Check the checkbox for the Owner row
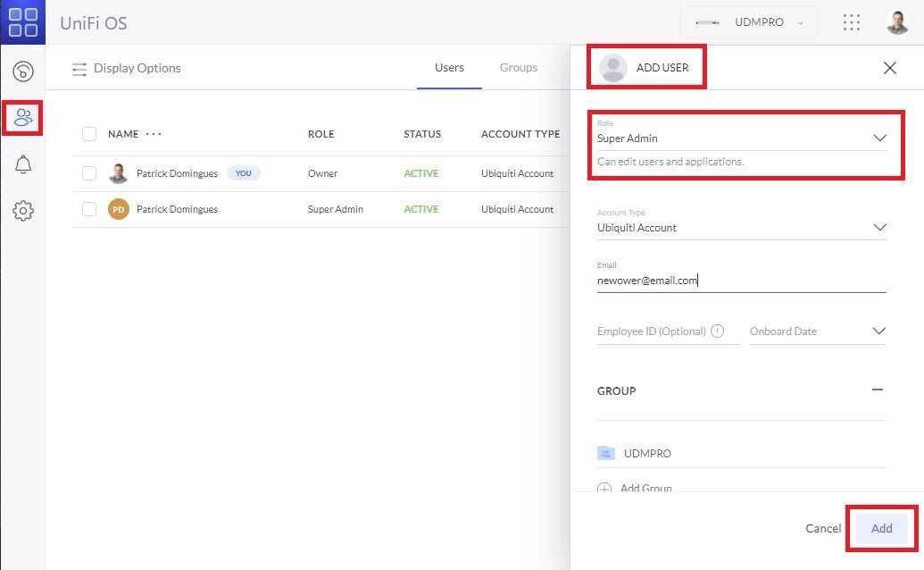The height and width of the screenshot is (570, 924). tap(89, 173)
